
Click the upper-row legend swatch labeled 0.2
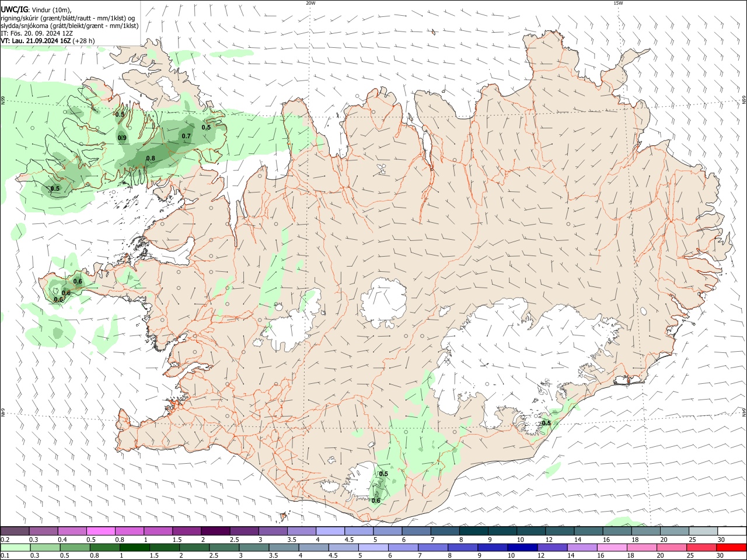(15, 531)
